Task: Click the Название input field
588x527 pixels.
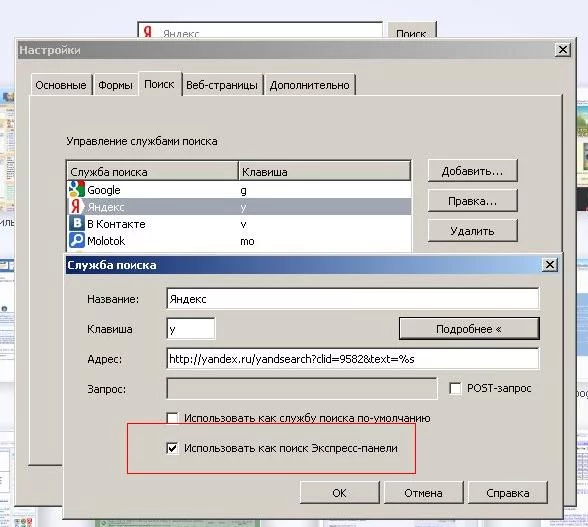Action: (352, 299)
